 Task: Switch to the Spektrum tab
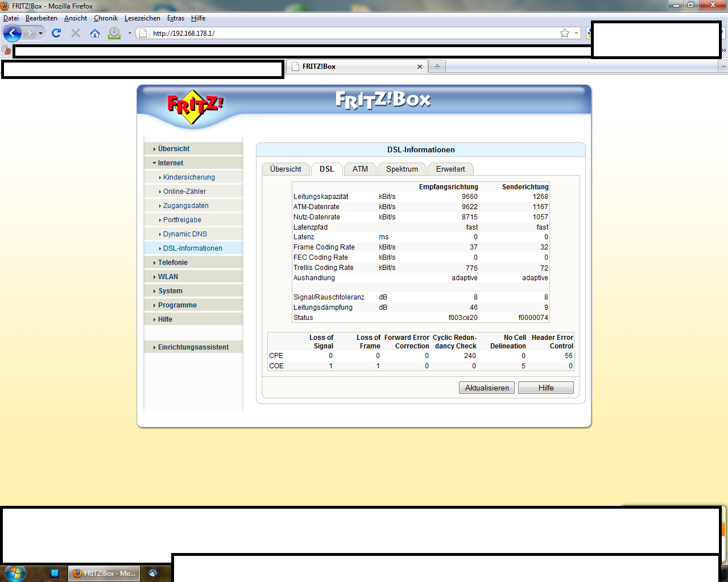[x=402, y=169]
